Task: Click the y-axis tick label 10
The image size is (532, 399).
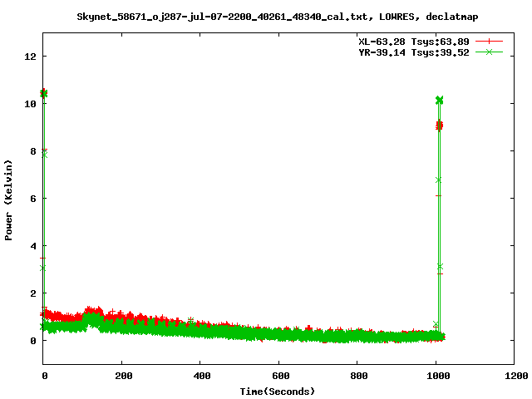Action: tap(30, 104)
